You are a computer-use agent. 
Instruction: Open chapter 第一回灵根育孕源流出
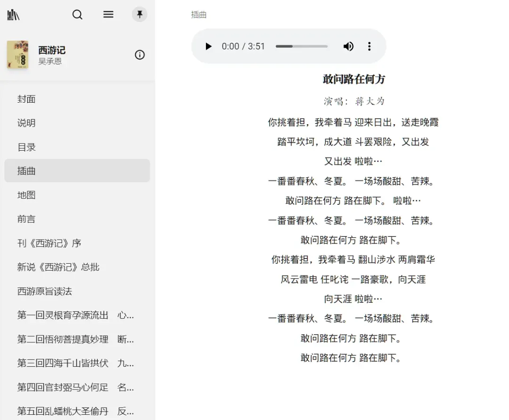point(77,315)
